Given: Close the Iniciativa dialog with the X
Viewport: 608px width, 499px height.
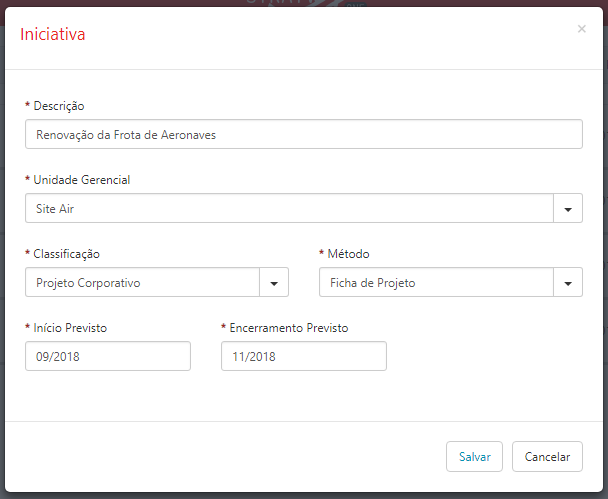Looking at the screenshot, I should coord(581,29).
